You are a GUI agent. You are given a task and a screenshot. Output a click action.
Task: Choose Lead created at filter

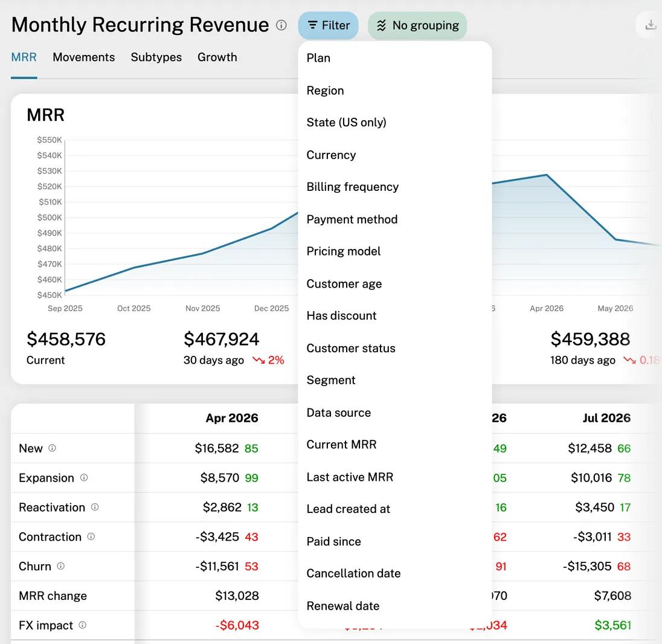click(x=395, y=509)
